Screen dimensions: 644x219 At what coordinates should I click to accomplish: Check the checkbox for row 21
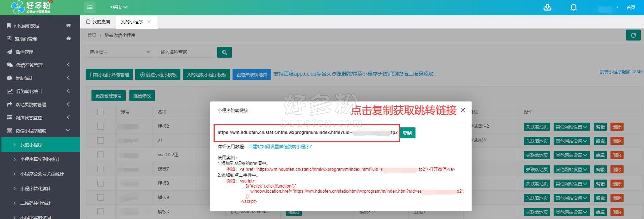click(101, 141)
